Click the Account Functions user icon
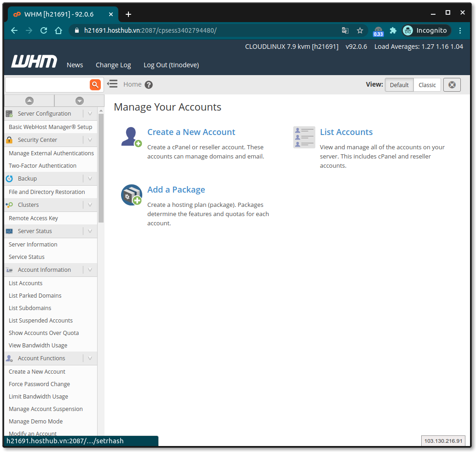476x452 pixels. pyautogui.click(x=9, y=358)
